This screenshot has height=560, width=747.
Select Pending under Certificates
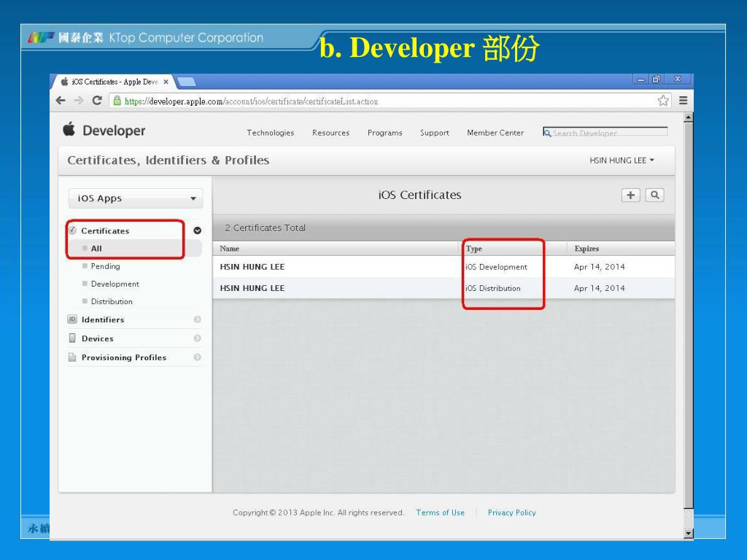pos(105,266)
